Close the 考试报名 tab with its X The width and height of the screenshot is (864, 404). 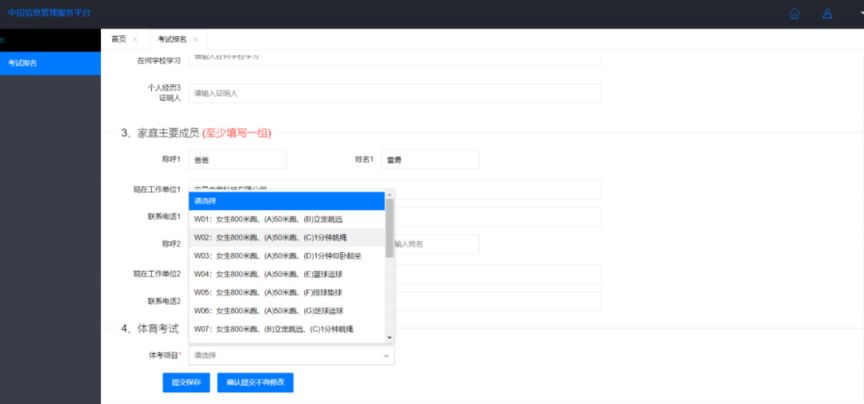195,39
